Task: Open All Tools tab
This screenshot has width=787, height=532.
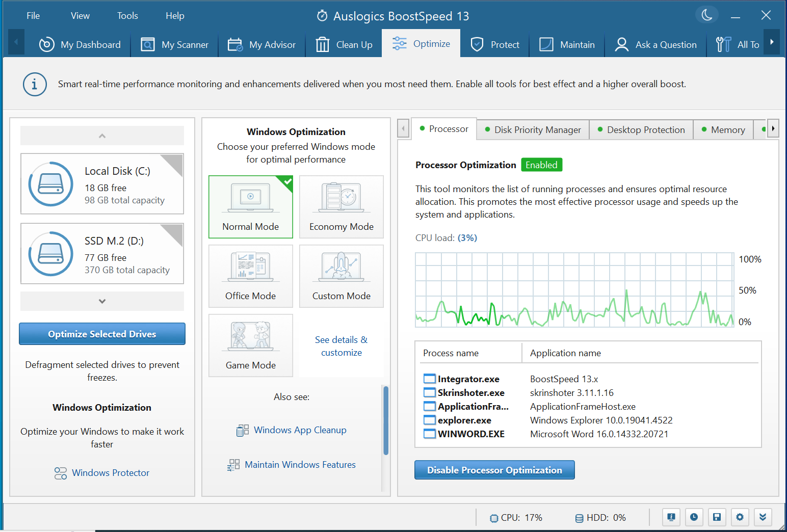Action: 737,45
